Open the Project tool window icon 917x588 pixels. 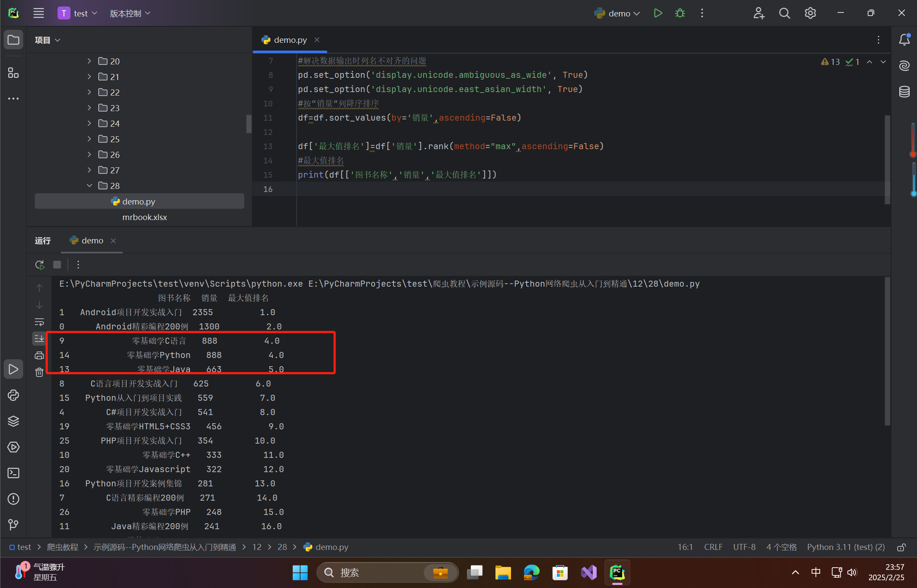13,40
